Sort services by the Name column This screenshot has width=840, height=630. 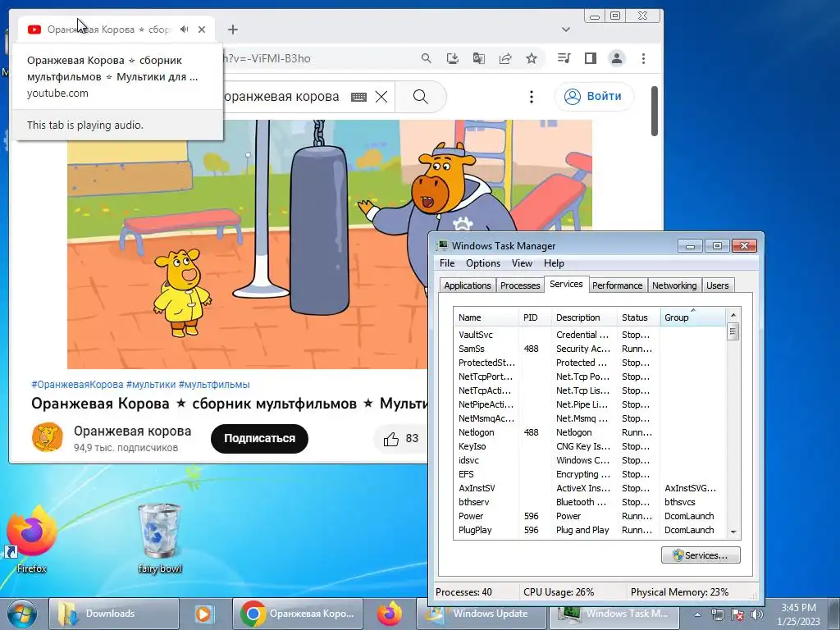click(486, 317)
